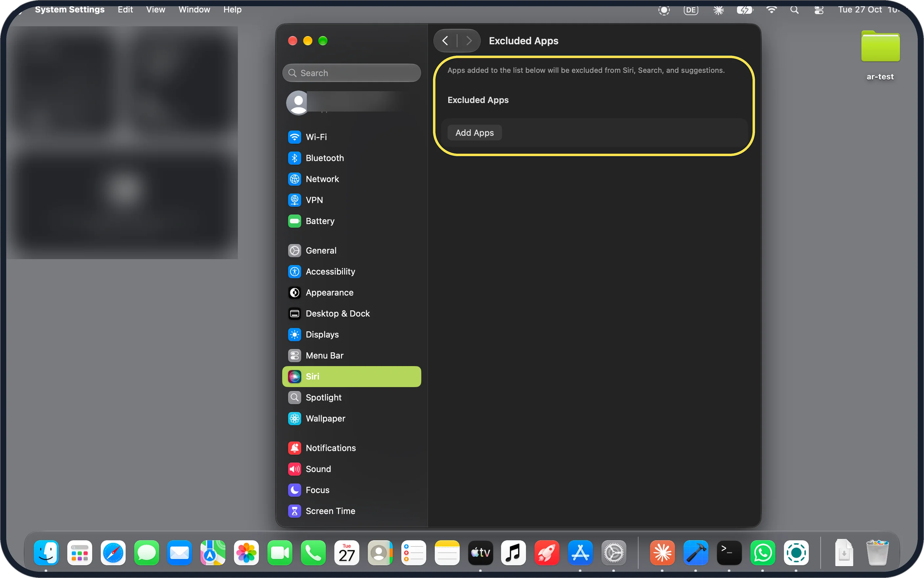924x578 pixels.
Task: Open Notifications settings
Action: (x=351, y=448)
